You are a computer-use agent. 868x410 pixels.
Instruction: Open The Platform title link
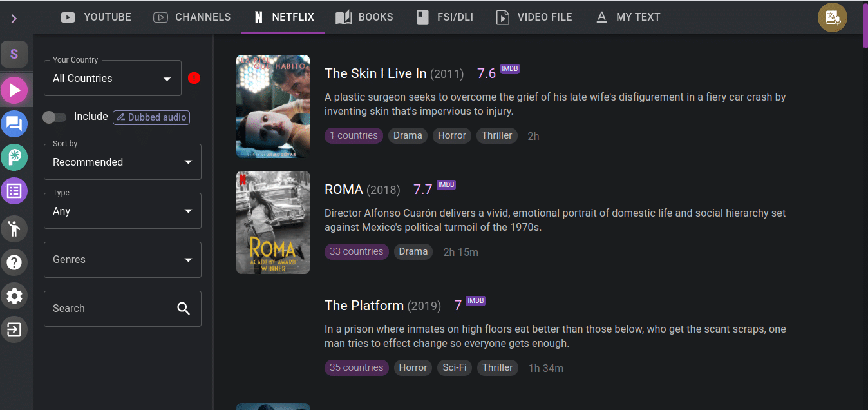point(364,306)
